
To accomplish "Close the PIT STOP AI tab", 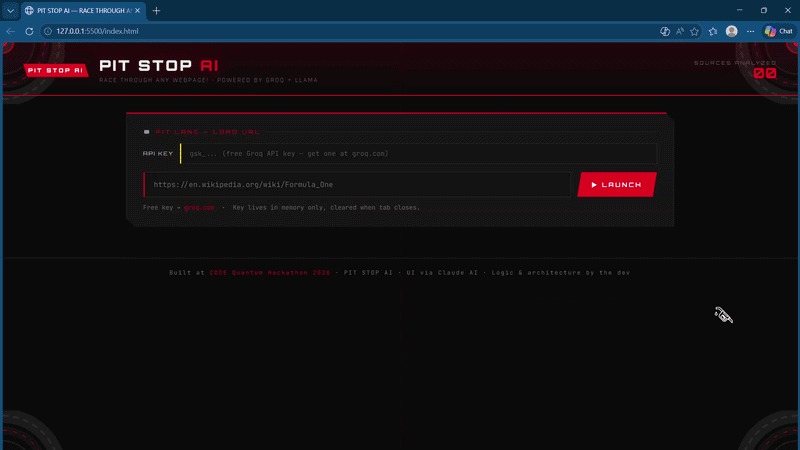I will 137,10.
